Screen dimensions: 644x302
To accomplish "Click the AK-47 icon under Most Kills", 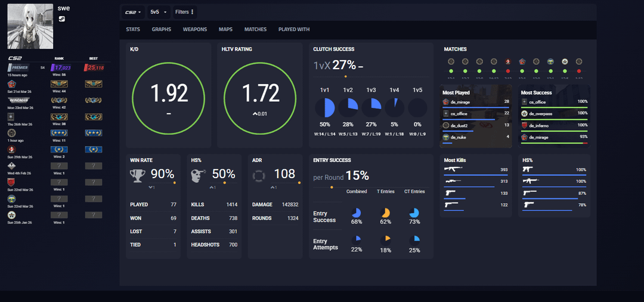I will (x=454, y=169).
